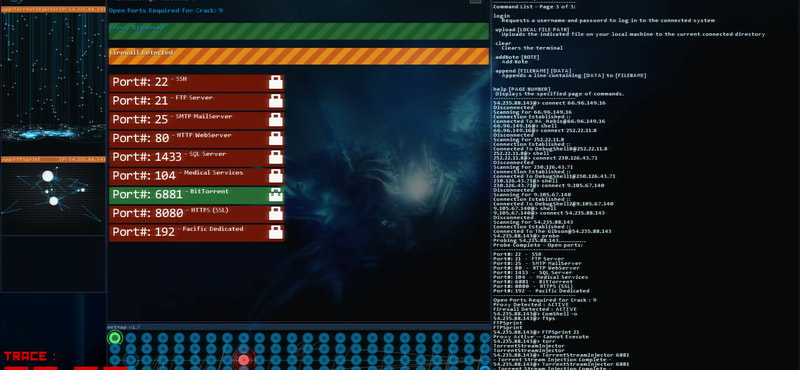Click the 'clear' command in terminal help
This screenshot has width=800, height=370.
coord(503,43)
